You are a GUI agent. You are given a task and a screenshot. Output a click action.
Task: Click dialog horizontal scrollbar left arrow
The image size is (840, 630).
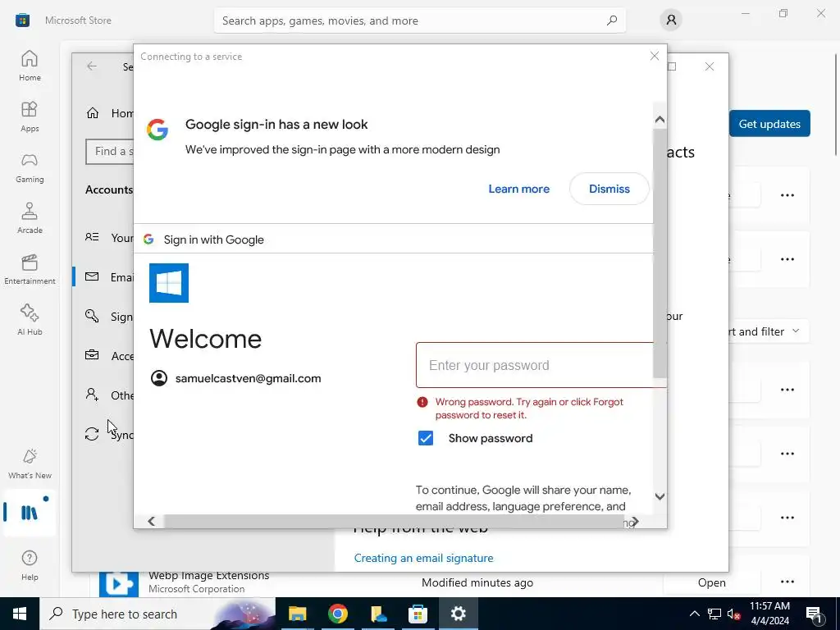[x=151, y=521]
